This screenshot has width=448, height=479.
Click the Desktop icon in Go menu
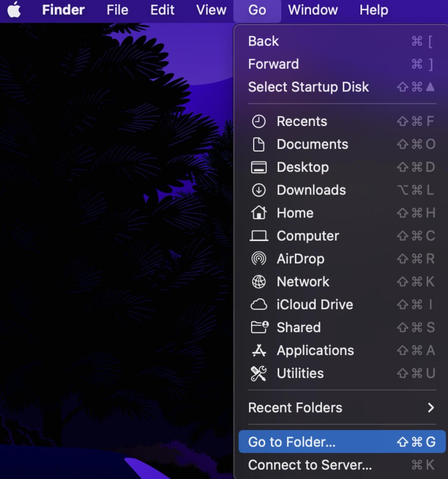pos(259,168)
